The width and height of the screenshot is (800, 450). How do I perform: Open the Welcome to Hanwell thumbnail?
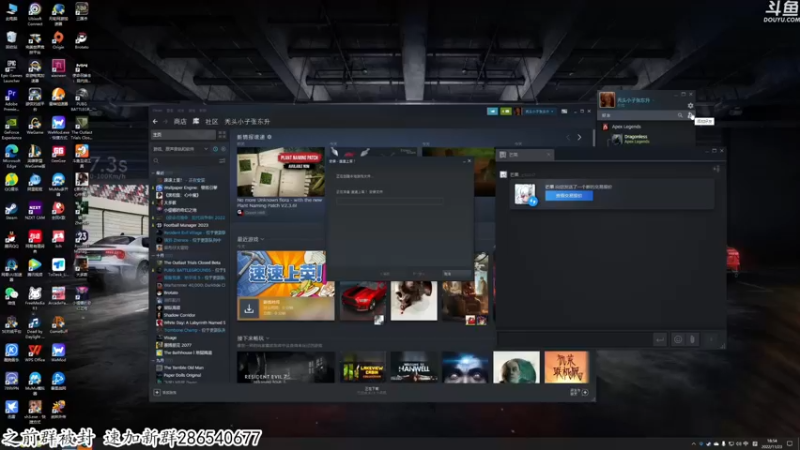coord(414,367)
